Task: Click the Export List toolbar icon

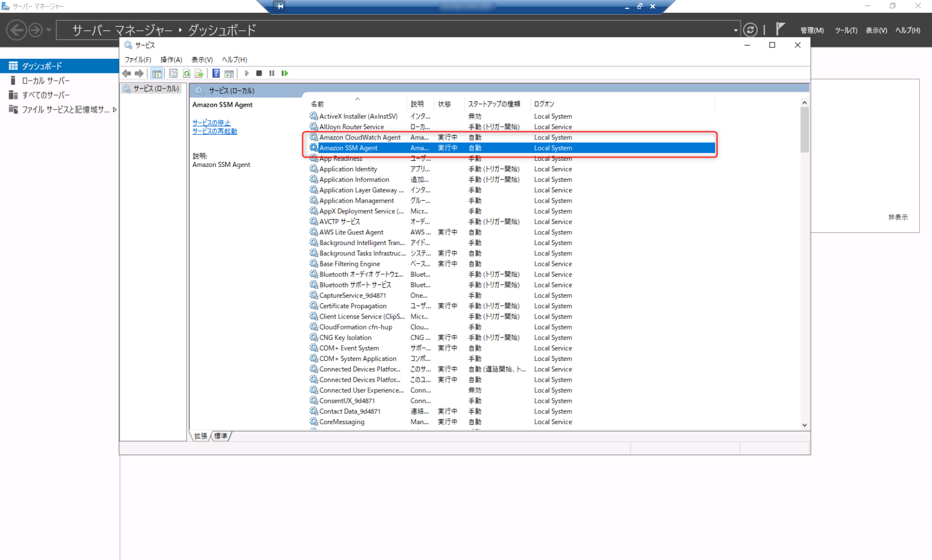Action: pos(199,73)
